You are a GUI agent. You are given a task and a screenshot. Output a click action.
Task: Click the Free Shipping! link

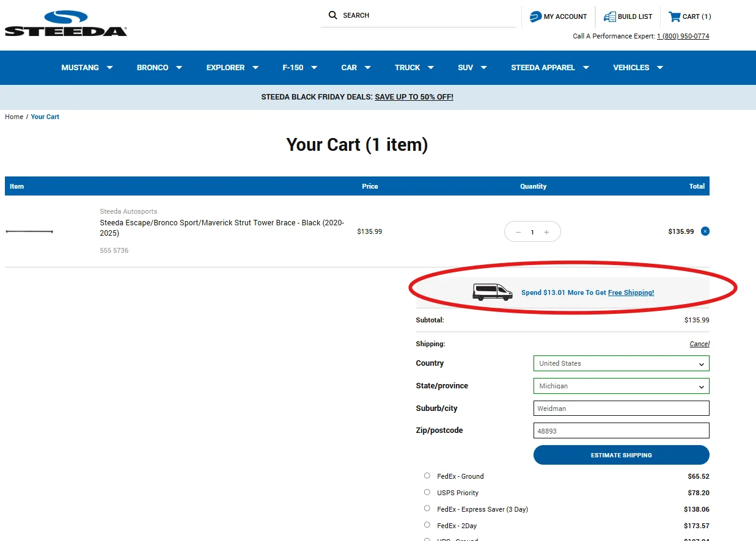point(631,292)
